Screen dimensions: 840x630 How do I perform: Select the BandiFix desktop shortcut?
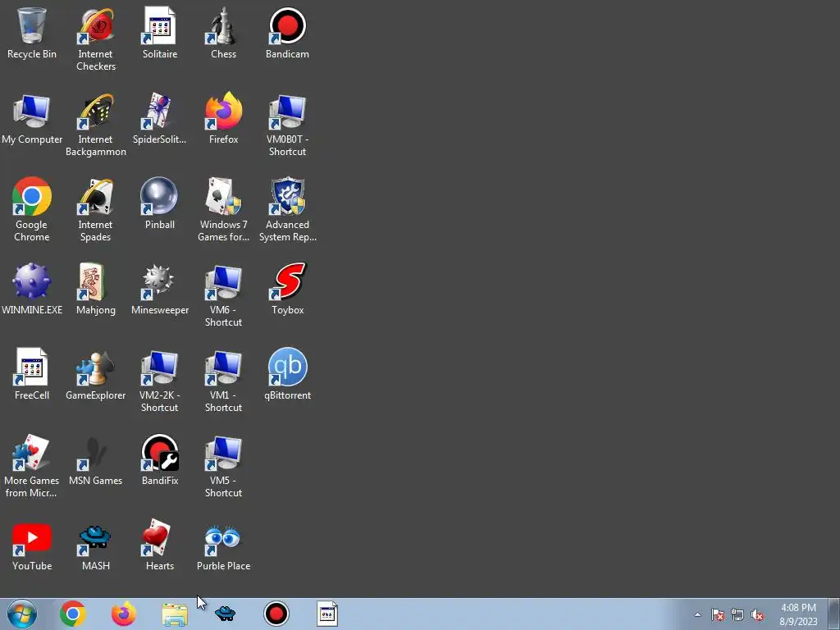(x=160, y=460)
